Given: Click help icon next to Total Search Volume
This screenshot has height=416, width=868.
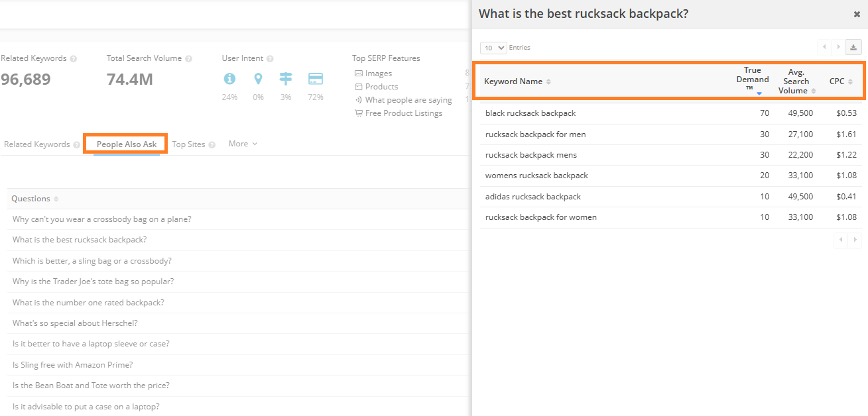Looking at the screenshot, I should pos(189,59).
